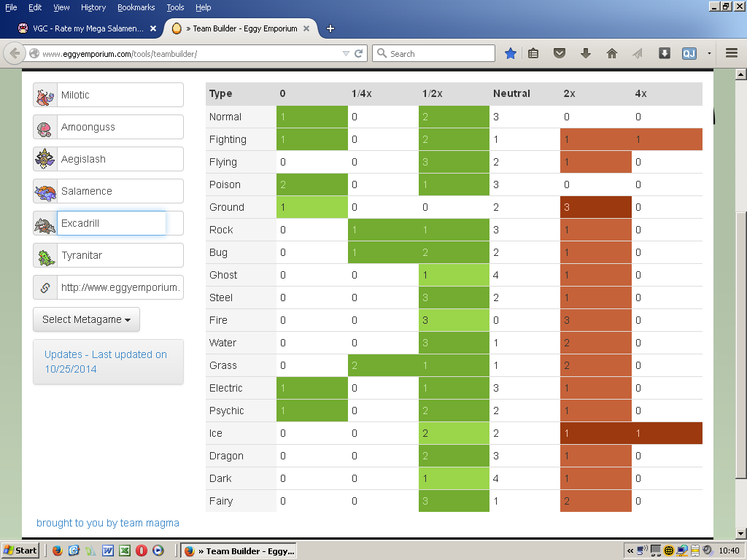This screenshot has width=747, height=560.
Task: Select the Team Builder - Eggy Emporium tab
Action: [x=241, y=28]
